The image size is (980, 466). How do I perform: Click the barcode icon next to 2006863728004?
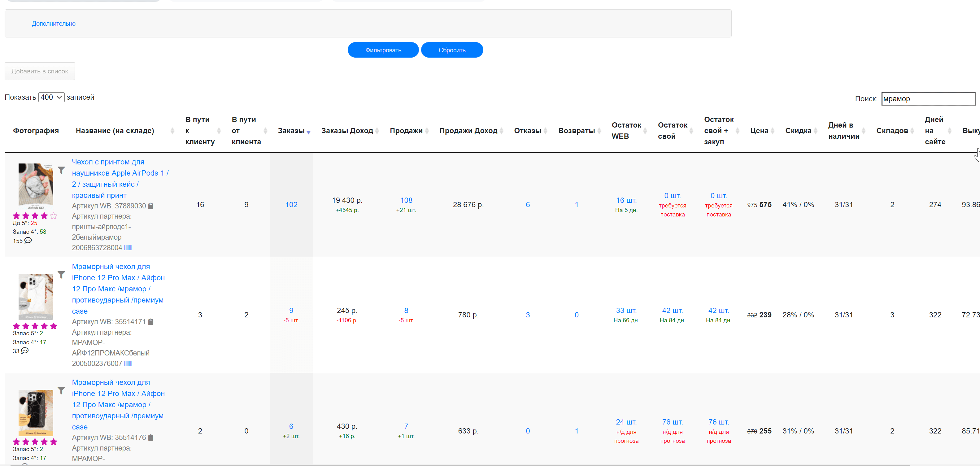(x=128, y=248)
